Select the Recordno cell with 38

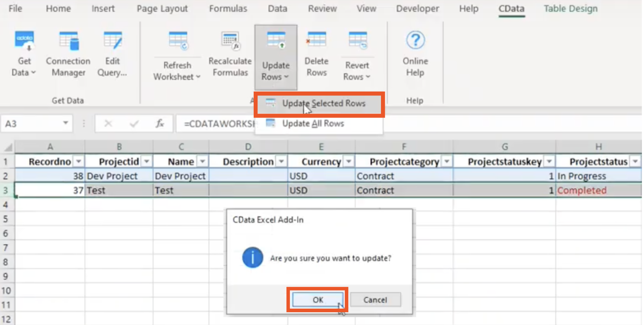point(50,176)
